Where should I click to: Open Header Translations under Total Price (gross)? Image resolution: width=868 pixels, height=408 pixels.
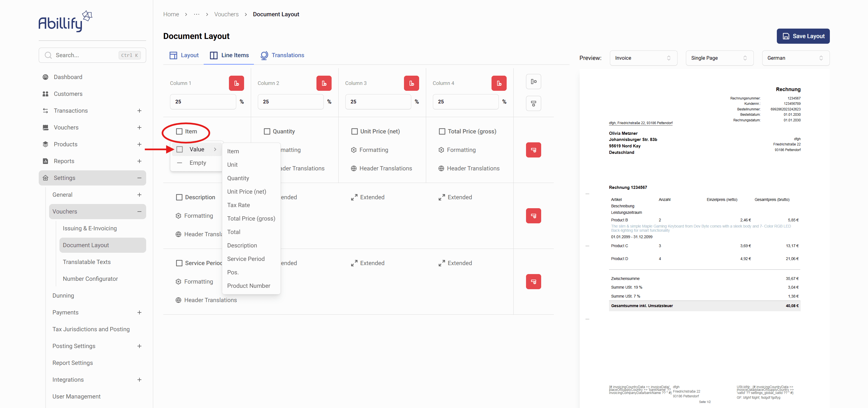coord(473,168)
